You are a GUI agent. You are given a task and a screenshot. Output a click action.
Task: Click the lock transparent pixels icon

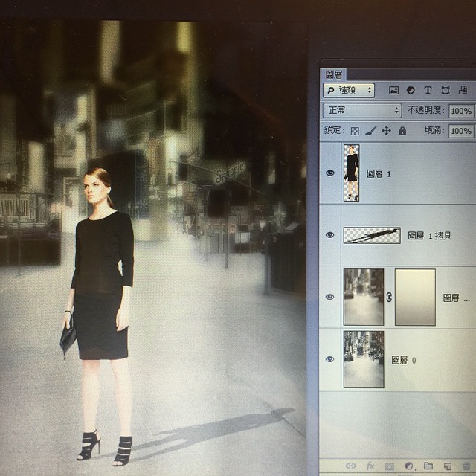355,131
